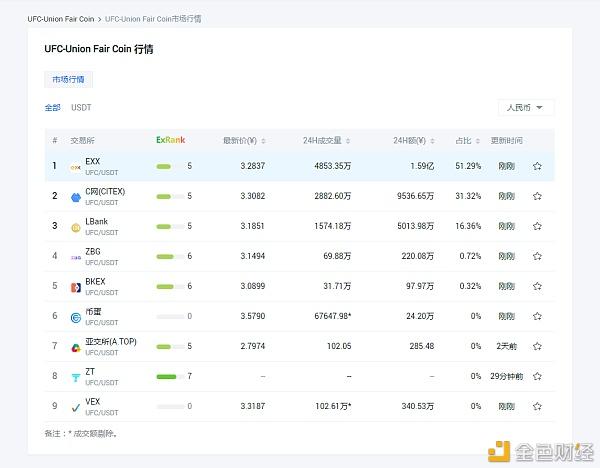Open the 亚交所(A.TOP) exchange name link
Screen dimensions: 600x468
[x=111, y=342]
